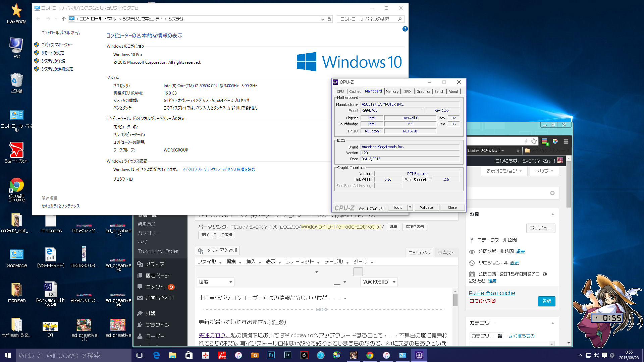
Task: Click the Windows search box on taskbar
Action: click(74, 355)
